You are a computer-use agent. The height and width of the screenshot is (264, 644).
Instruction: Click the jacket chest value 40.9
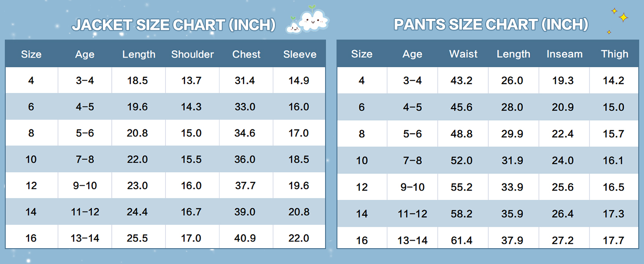coord(245,238)
